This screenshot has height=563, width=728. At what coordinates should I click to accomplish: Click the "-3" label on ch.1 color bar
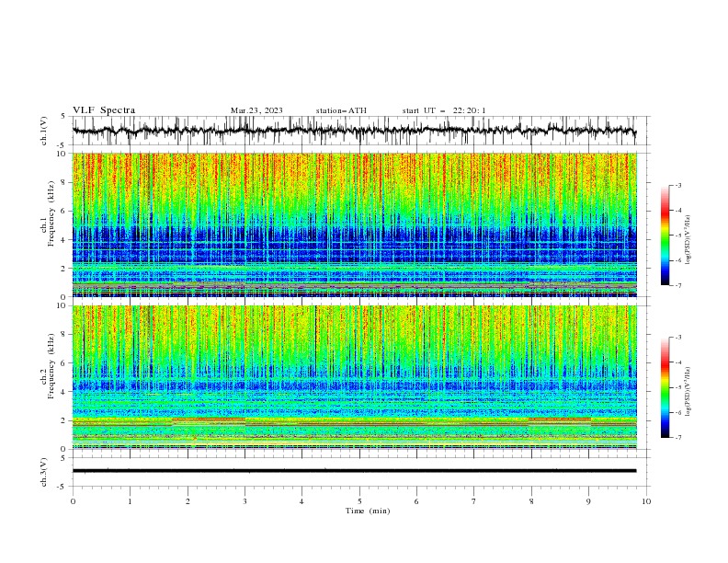[x=678, y=185]
